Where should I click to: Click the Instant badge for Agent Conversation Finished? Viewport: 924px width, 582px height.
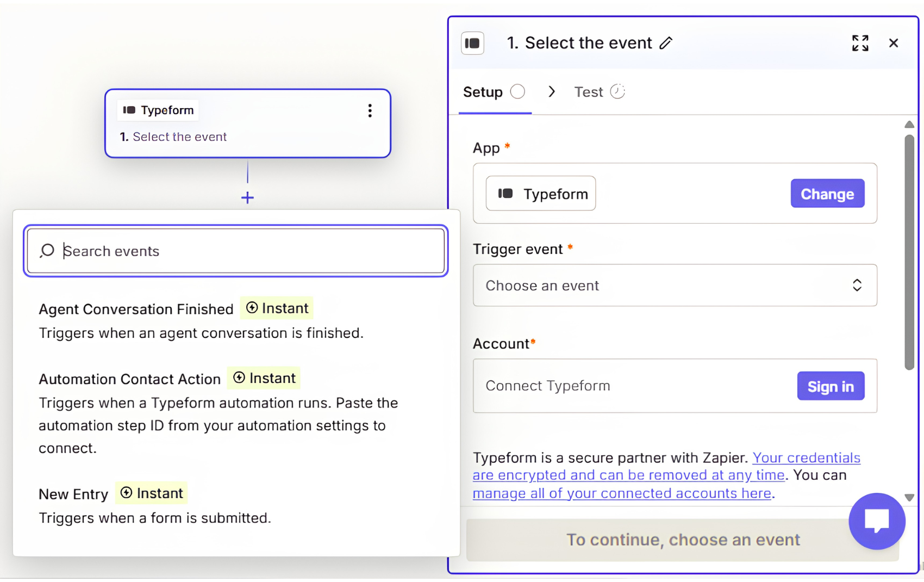277,308
